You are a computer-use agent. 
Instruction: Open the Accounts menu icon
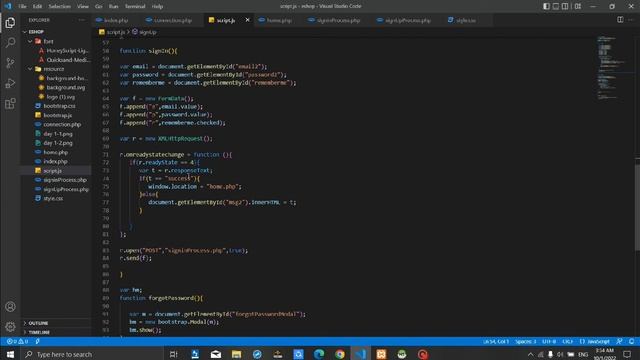(11, 307)
